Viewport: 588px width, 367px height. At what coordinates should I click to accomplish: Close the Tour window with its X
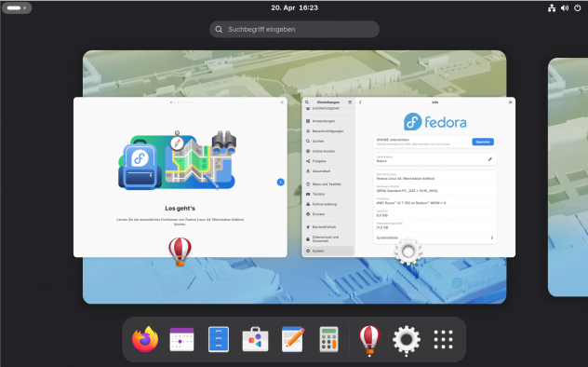click(282, 102)
